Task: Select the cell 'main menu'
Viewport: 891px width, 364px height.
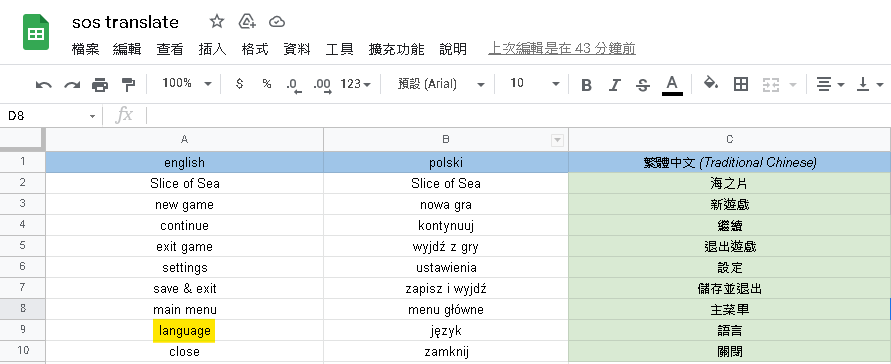Action: 184,309
